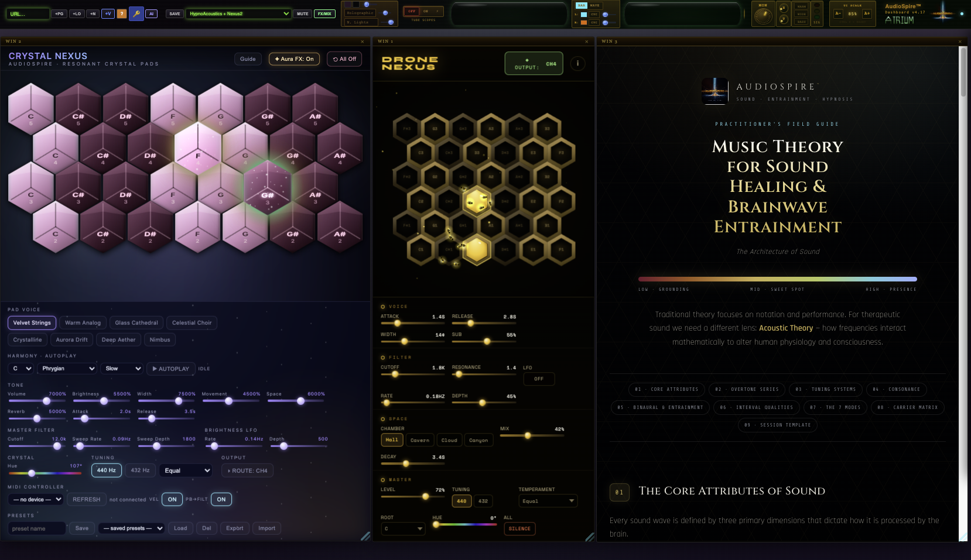Click the cyan L channel color swatch
Viewport: 971px width, 560px height.
[583, 14]
